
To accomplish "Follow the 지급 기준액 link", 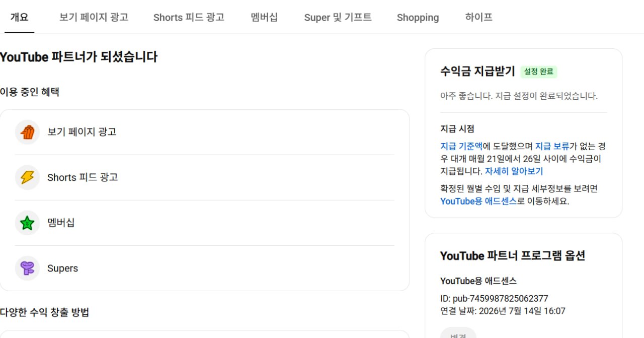I will click(x=461, y=146).
